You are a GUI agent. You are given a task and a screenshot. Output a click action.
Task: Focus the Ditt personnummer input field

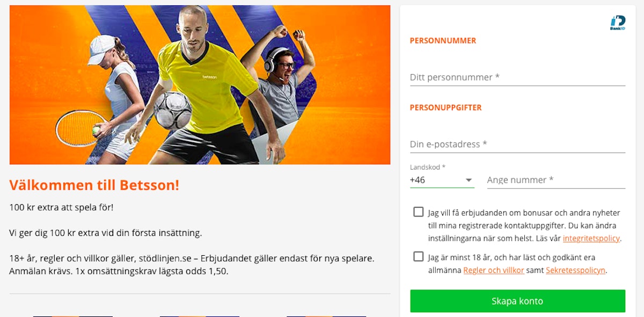[517, 77]
